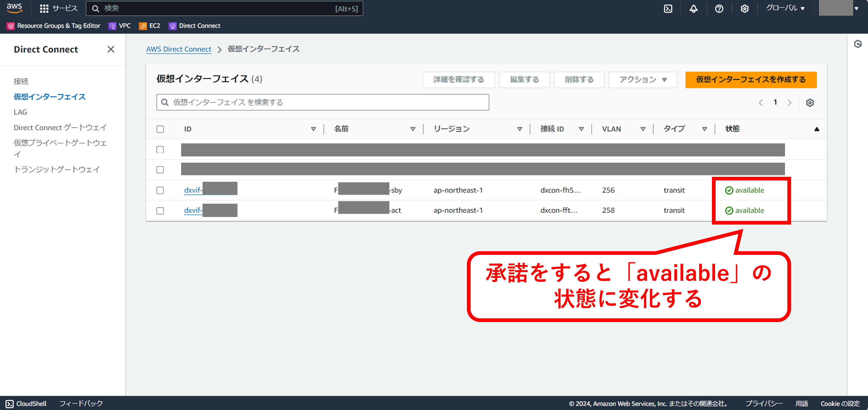Click the フィードバック footer link

click(81, 403)
